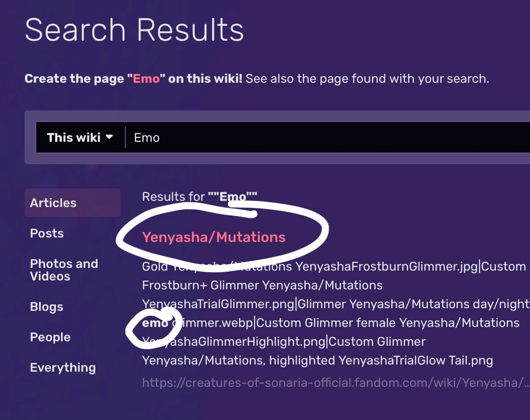The width and height of the screenshot is (530, 420).
Task: Click the "Search Results" page heading
Action: (x=134, y=30)
